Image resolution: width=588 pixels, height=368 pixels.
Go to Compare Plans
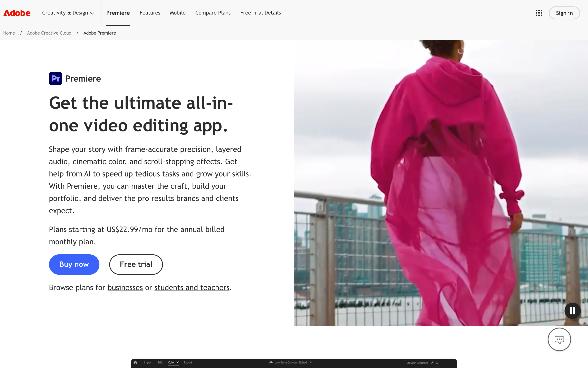point(213,13)
